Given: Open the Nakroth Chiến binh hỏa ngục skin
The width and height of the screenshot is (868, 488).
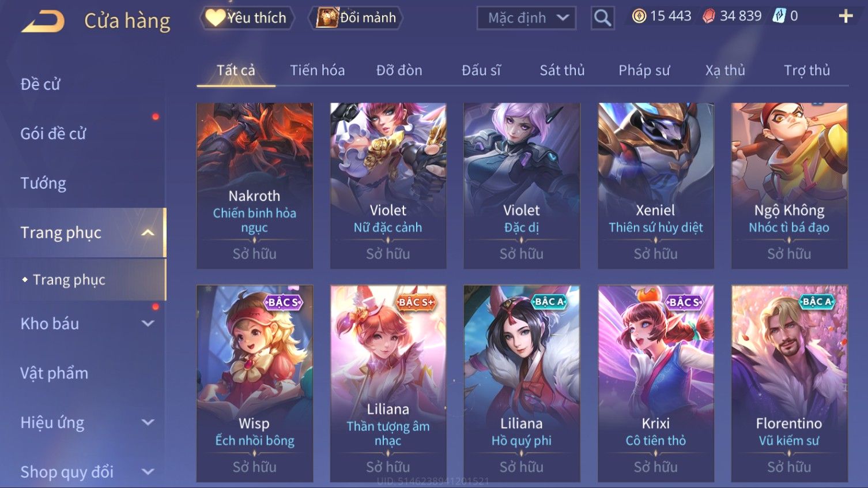Looking at the screenshot, I should [255, 186].
